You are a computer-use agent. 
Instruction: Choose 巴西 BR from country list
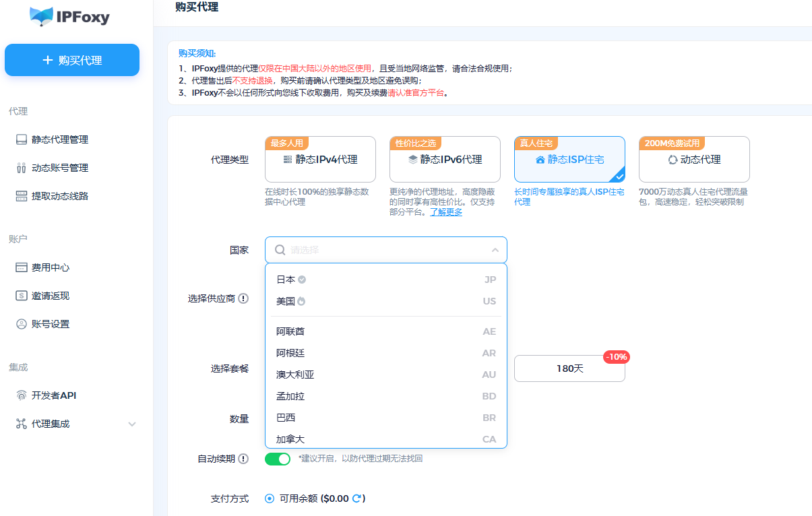pyautogui.click(x=386, y=418)
